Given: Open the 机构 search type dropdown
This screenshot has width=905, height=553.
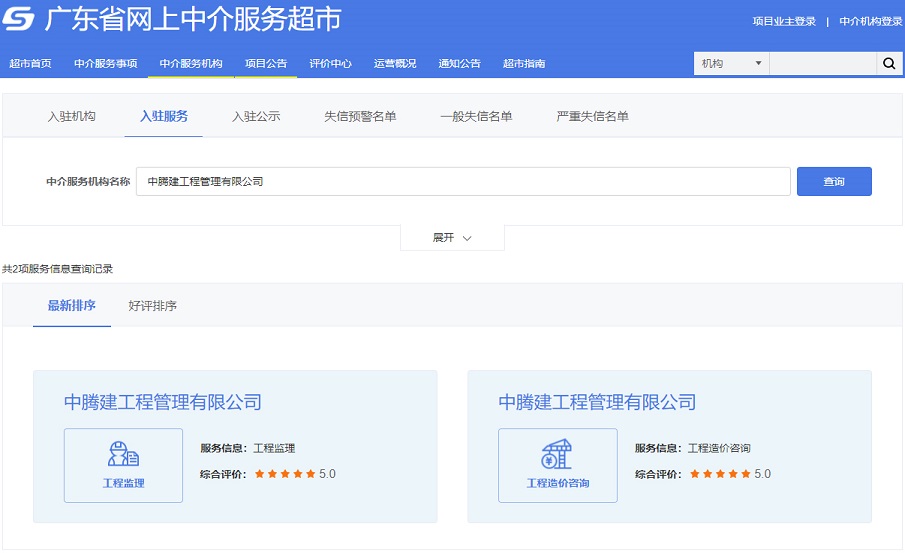Looking at the screenshot, I should tap(731, 64).
